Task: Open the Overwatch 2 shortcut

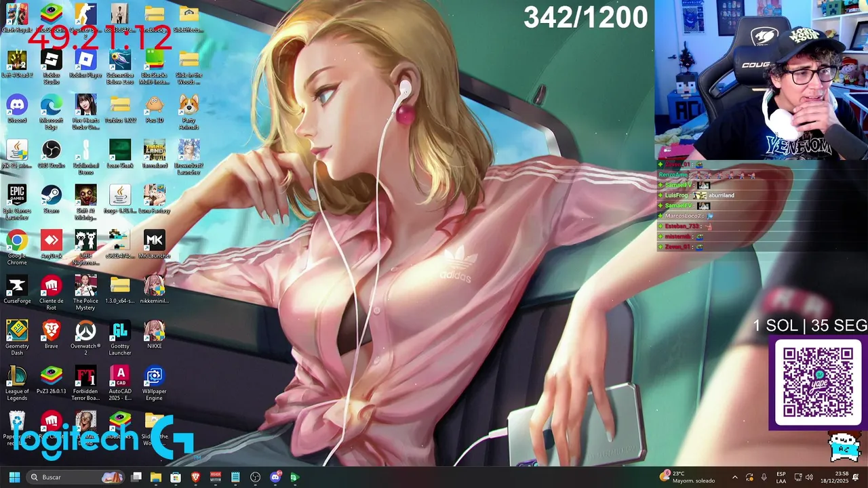Action: tap(85, 338)
